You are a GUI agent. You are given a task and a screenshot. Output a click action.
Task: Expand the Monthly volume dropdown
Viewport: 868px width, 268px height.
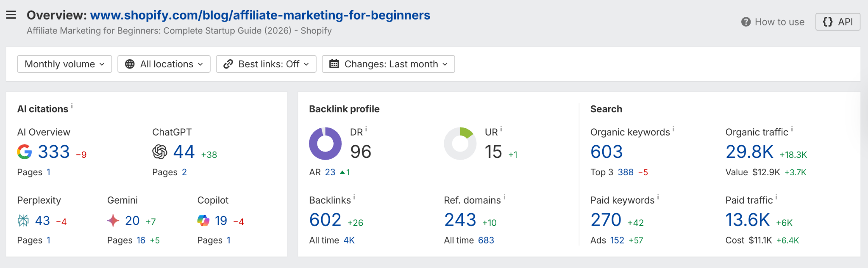coord(64,64)
